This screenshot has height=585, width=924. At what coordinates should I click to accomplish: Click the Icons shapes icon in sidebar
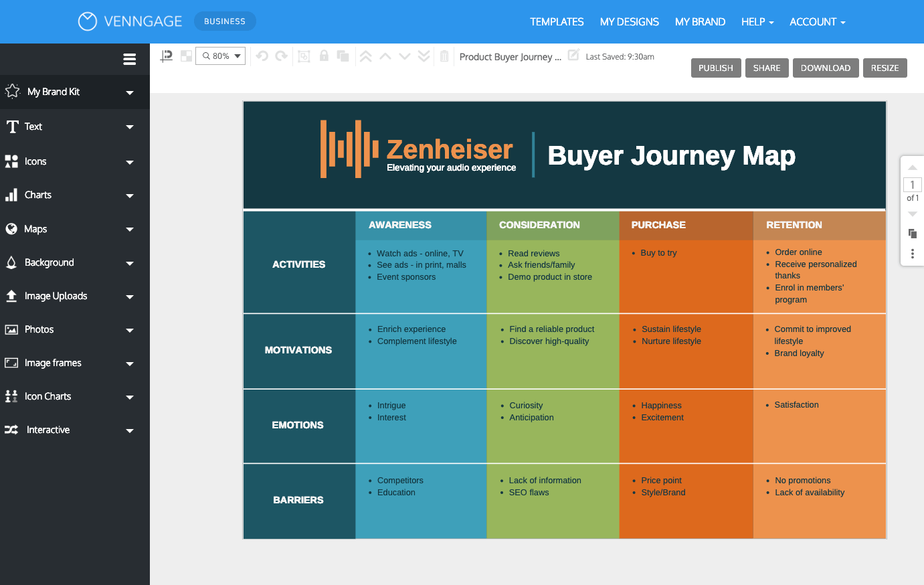pos(11,161)
